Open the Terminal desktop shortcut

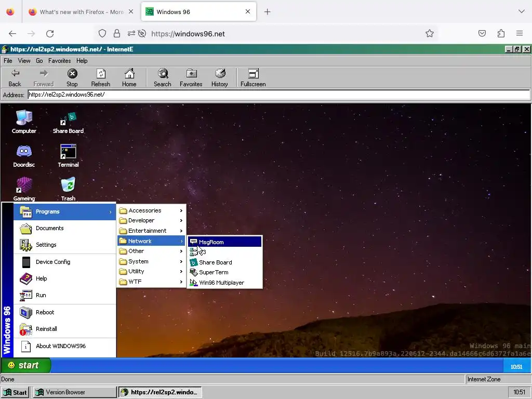68,156
